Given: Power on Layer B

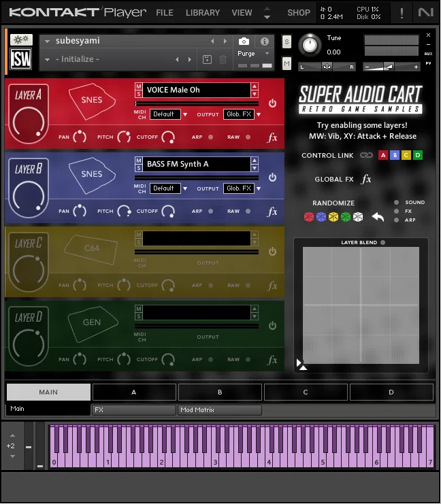Looking at the screenshot, I should point(272,178).
